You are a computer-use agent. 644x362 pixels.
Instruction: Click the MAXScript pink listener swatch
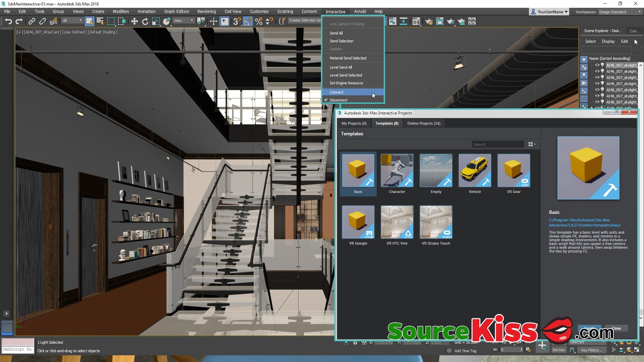18,342
